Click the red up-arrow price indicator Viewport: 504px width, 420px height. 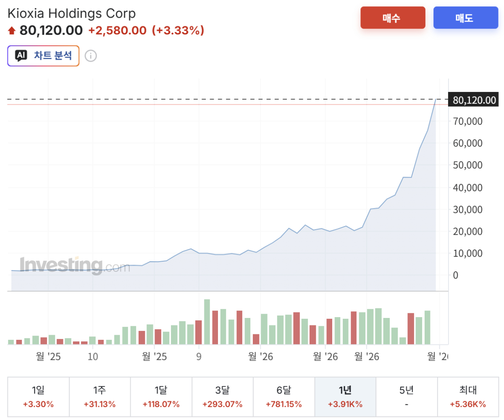click(12, 31)
